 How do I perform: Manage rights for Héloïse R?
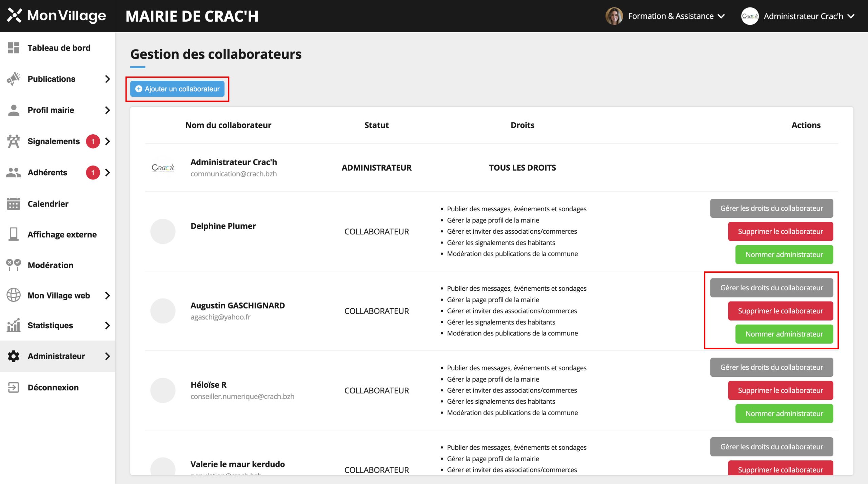(x=771, y=367)
